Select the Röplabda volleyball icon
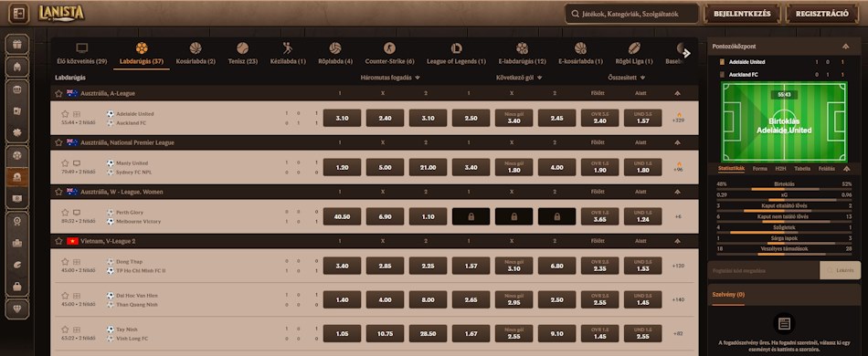This screenshot has height=356, width=868. tap(335, 48)
